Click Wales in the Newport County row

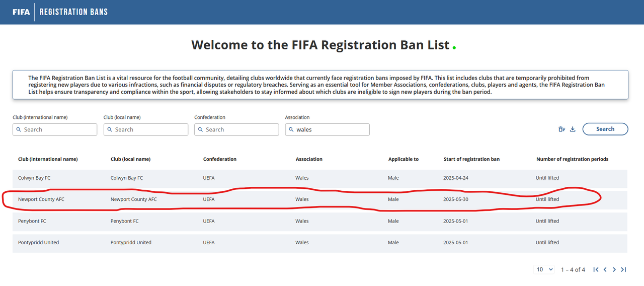click(302, 199)
